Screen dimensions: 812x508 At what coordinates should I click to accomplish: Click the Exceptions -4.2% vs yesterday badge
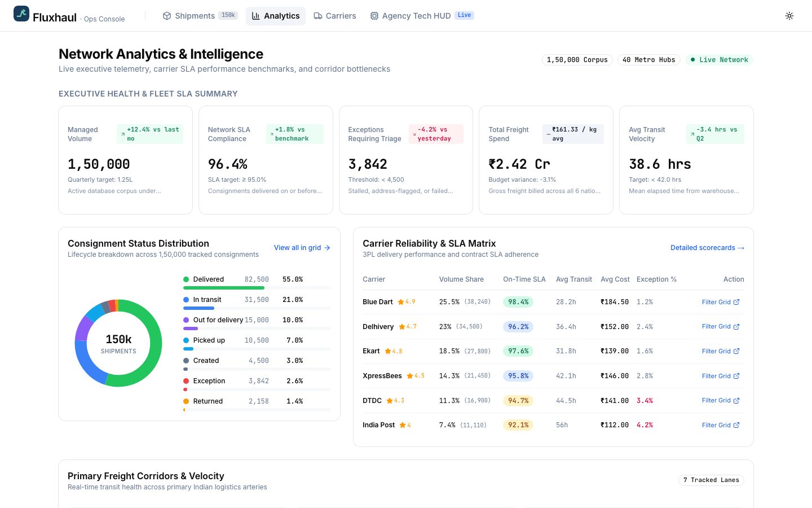point(436,134)
